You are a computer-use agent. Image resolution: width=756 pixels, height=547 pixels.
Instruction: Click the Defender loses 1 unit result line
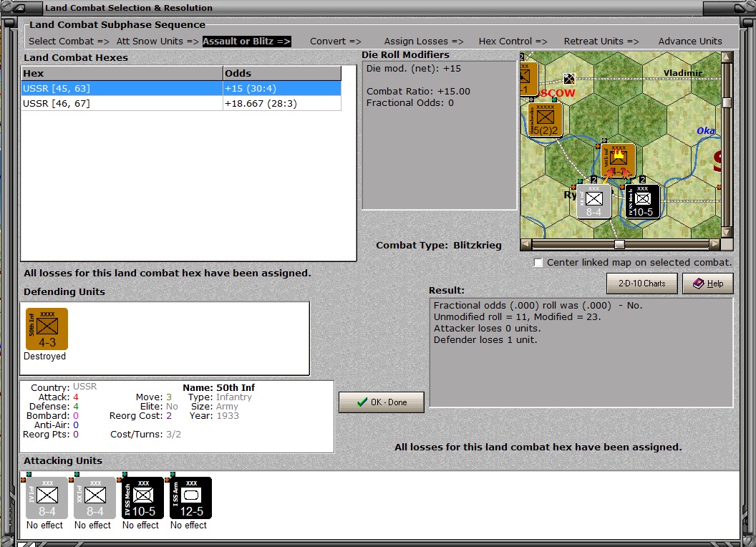click(485, 339)
